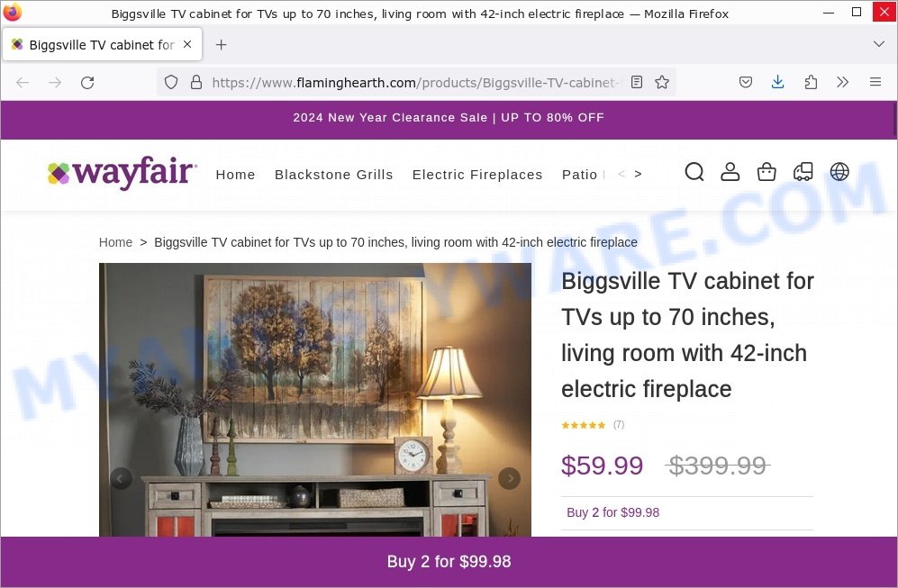This screenshot has height=588, width=898.
Task: Bookmark this page with the star icon
Action: click(x=662, y=83)
